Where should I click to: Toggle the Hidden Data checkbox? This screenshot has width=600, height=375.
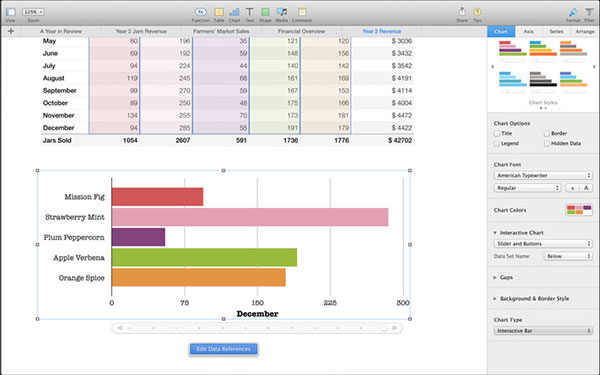(546, 143)
